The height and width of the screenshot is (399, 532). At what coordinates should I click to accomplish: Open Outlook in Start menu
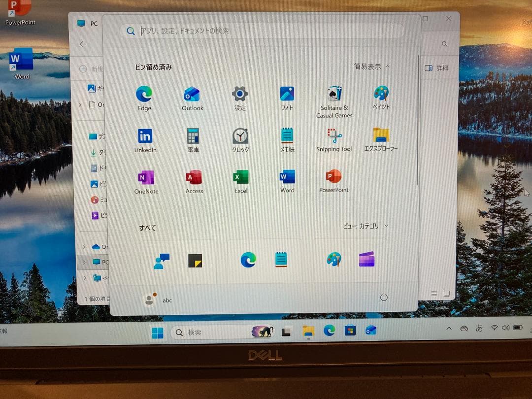(193, 99)
